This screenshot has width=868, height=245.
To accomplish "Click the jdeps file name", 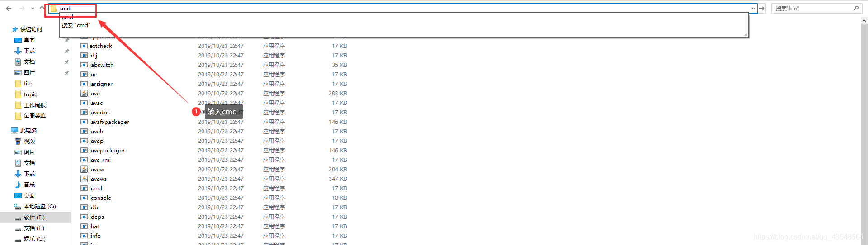I will 97,217.
